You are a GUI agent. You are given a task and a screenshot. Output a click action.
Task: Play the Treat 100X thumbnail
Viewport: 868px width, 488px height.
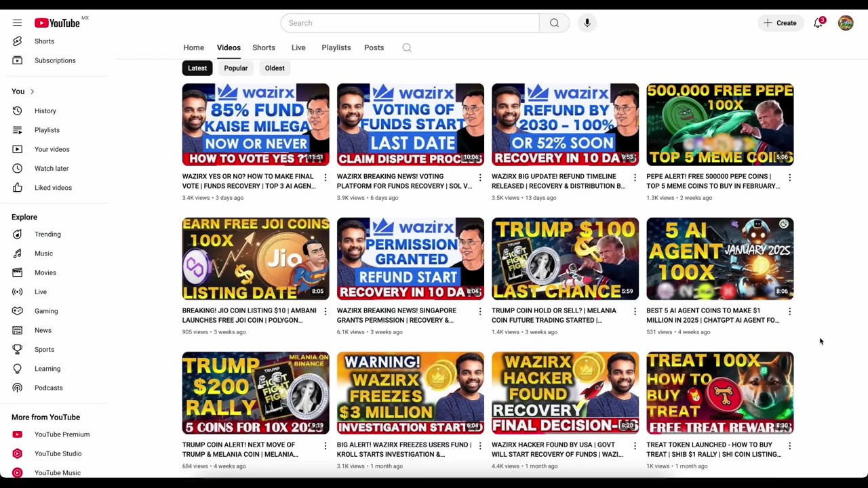(x=720, y=393)
